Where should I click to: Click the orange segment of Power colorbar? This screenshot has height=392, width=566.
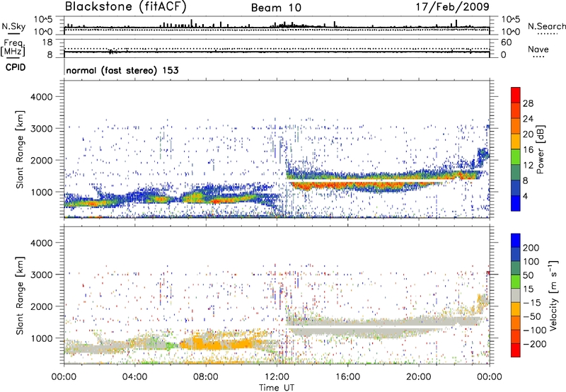click(516, 126)
